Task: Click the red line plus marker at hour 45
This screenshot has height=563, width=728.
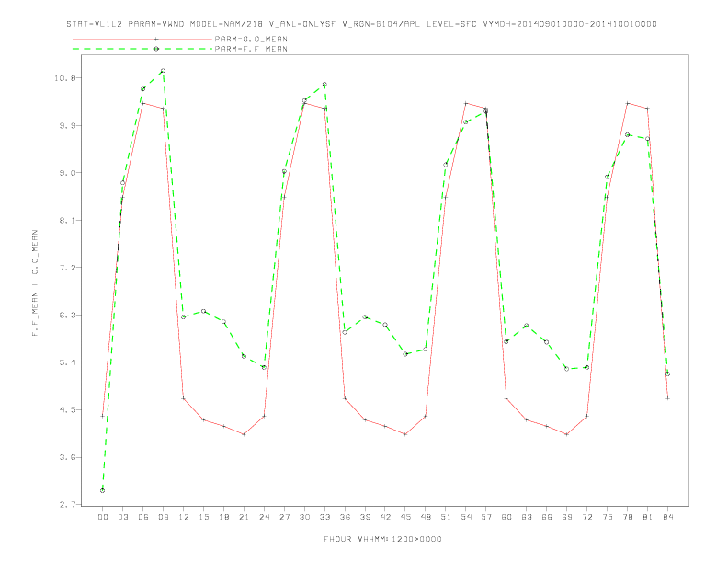Action: tap(405, 434)
